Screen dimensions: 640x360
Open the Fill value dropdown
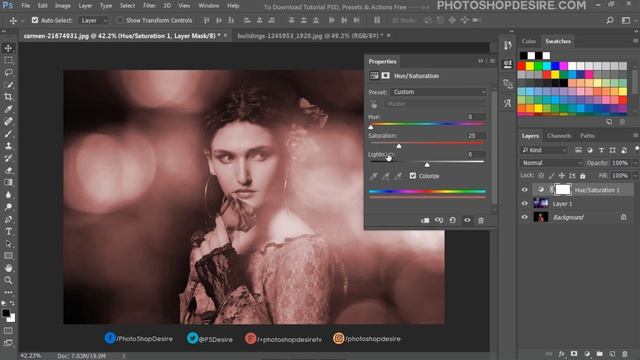pyautogui.click(x=636, y=176)
